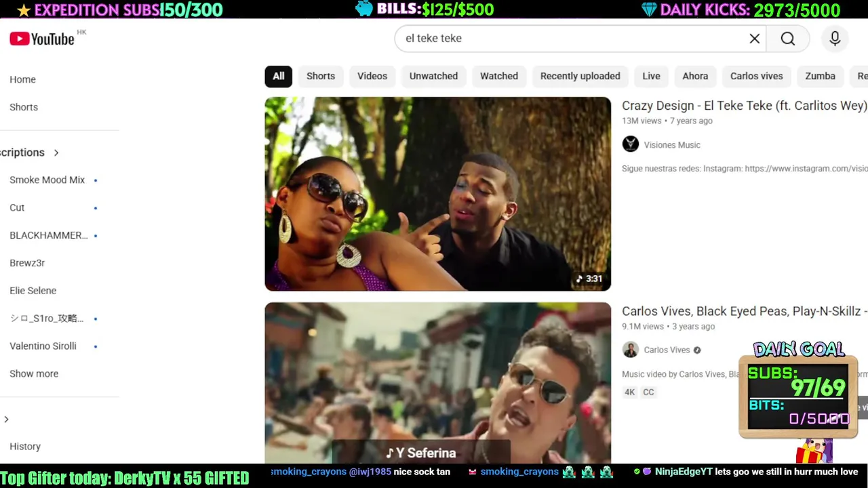Click the CC captions badge
The height and width of the screenshot is (488, 868).
(x=648, y=392)
